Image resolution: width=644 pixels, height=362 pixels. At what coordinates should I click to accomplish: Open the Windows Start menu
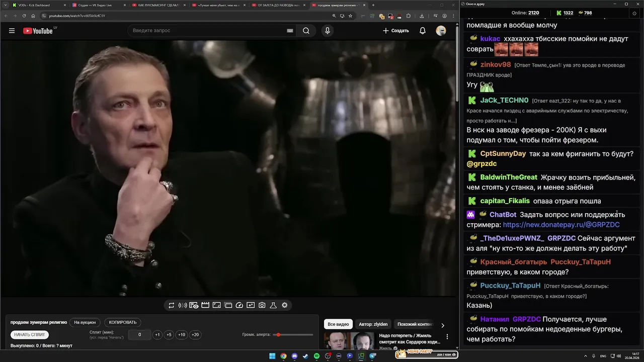[272, 356]
